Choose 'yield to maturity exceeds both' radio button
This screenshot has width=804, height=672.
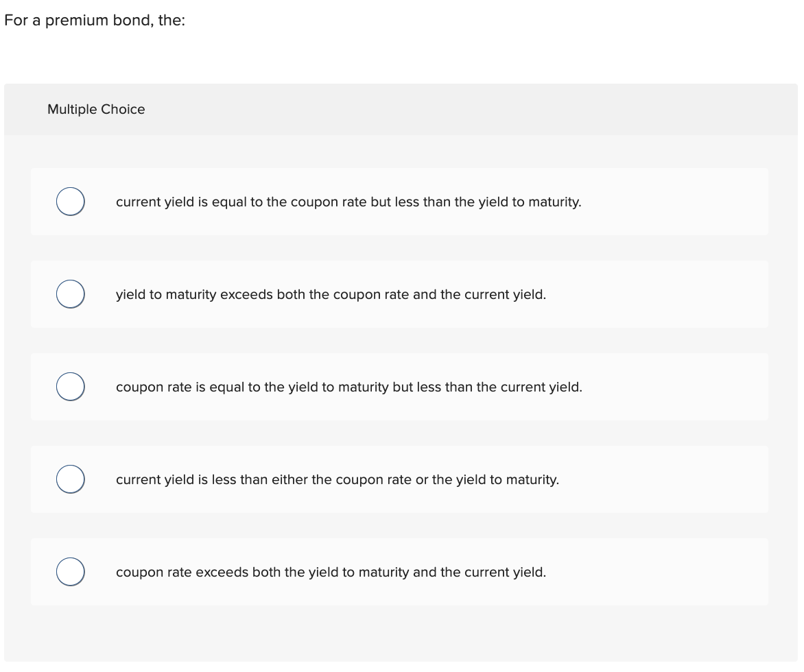[x=71, y=295]
